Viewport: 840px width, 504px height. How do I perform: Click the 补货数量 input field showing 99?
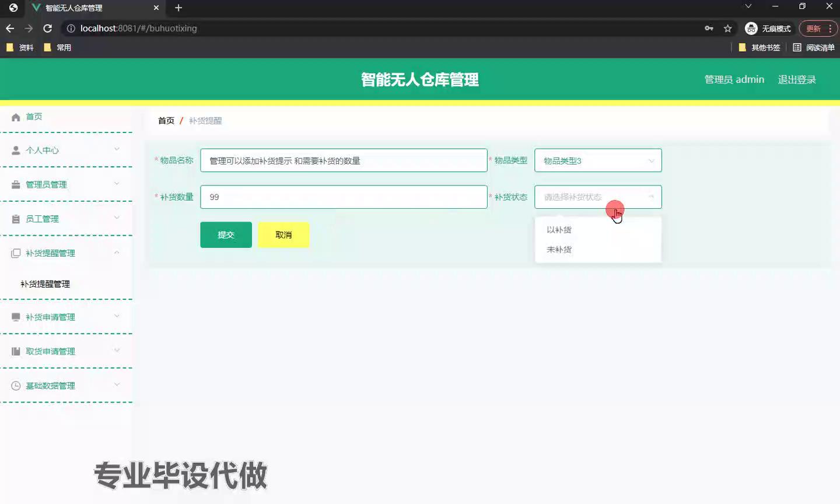tap(343, 197)
